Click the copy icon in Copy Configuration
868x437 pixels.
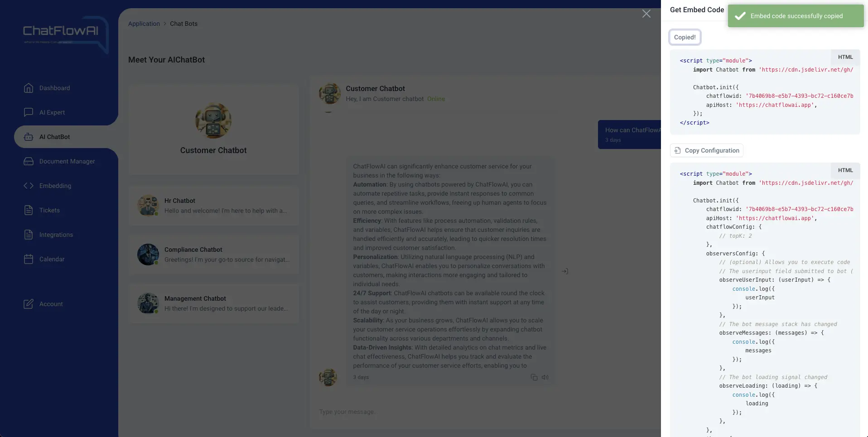(x=678, y=150)
